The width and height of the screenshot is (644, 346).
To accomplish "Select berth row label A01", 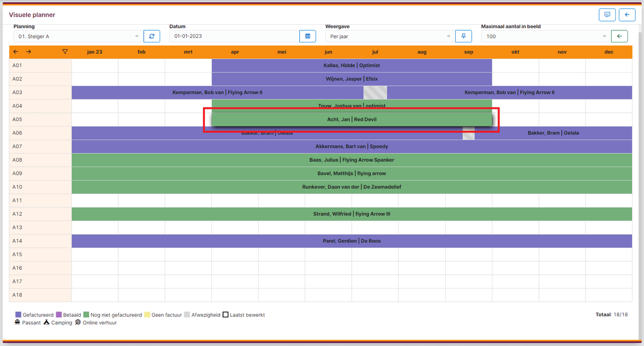I will point(40,65).
